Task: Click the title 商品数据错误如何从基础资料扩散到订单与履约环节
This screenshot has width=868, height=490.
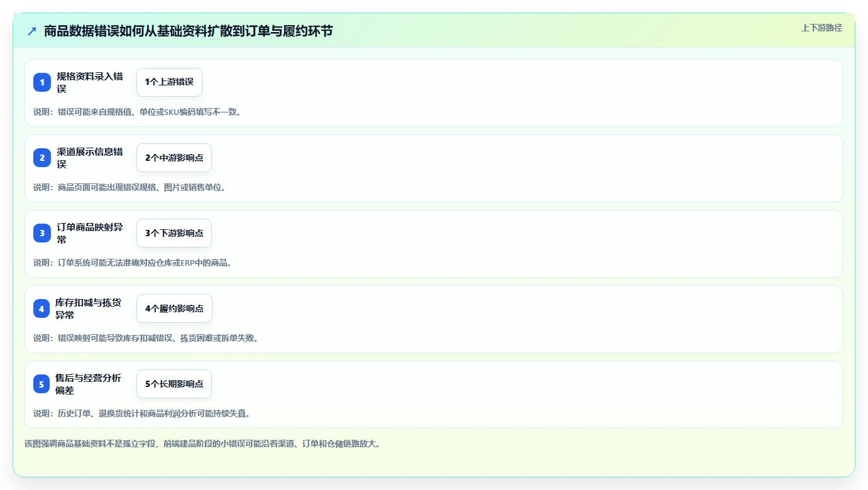Action: point(189,31)
